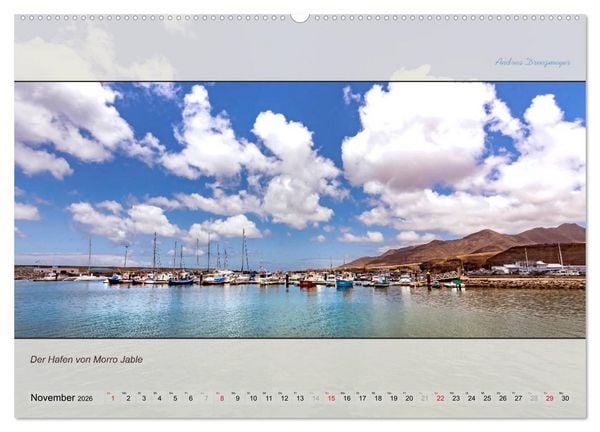Viewport: 600px width, 432px height.
Task: Select faded date 28 in calendar strip
Action: (534, 398)
